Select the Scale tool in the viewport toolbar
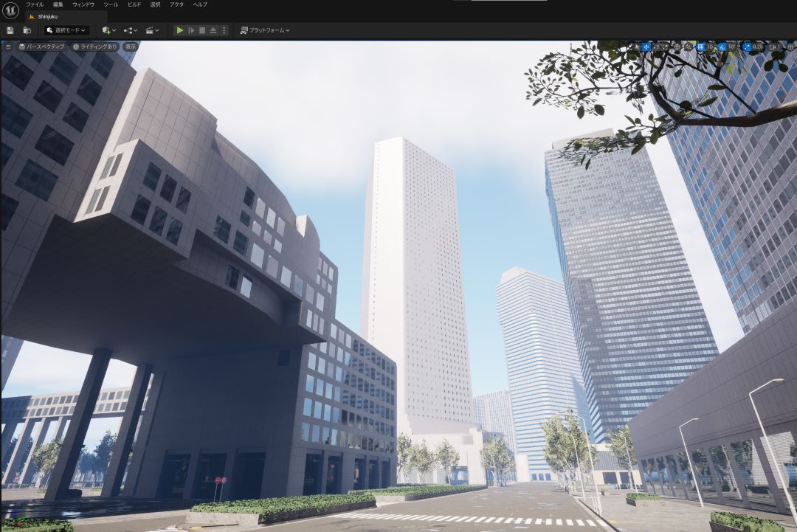Screen dimensions: 797x532 666,46
